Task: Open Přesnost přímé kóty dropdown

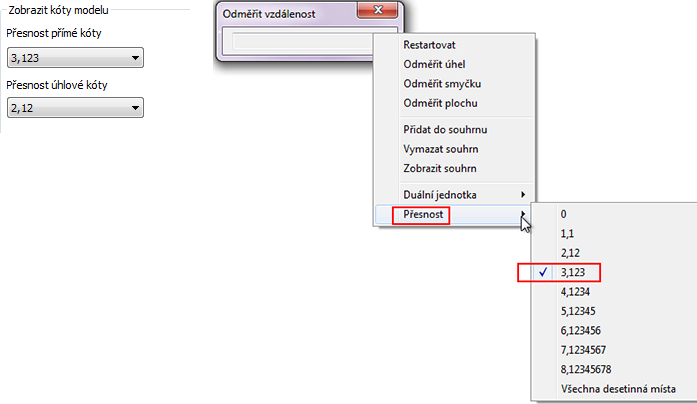Action: coord(75,58)
